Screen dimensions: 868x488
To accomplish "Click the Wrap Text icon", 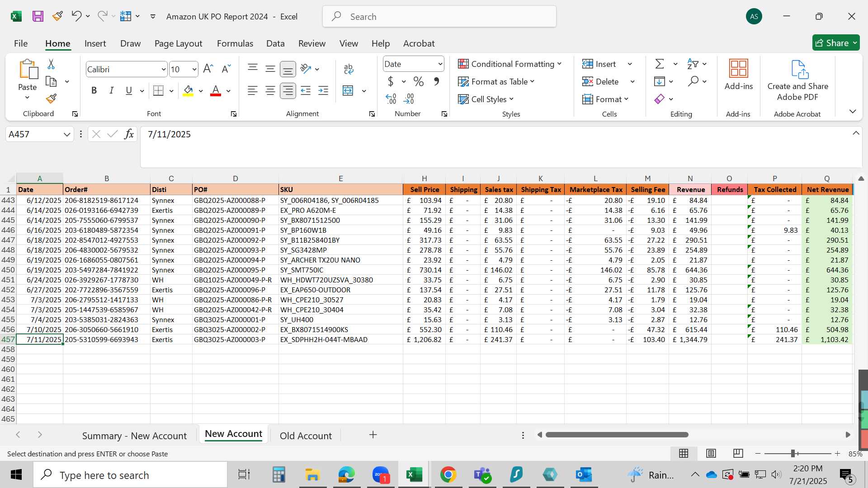I will point(349,69).
